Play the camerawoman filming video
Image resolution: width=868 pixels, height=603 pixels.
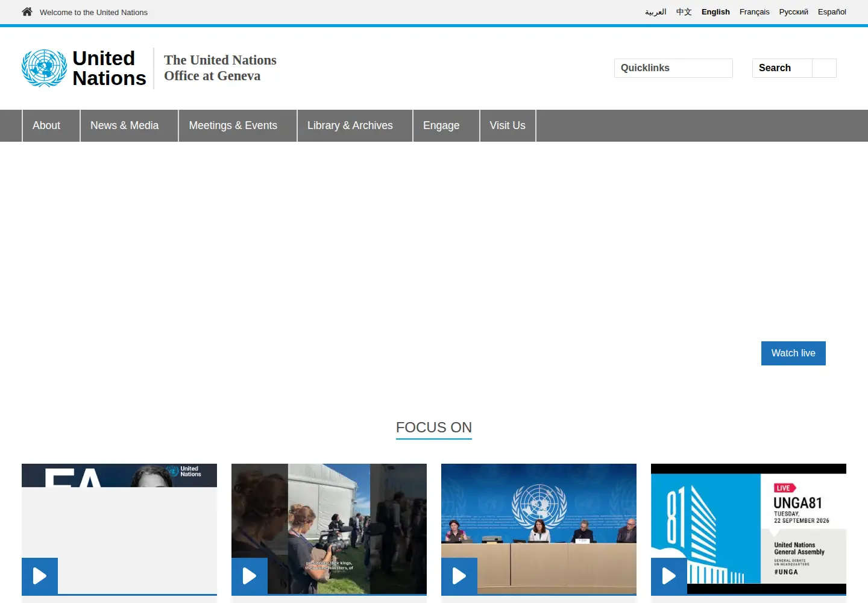point(250,576)
